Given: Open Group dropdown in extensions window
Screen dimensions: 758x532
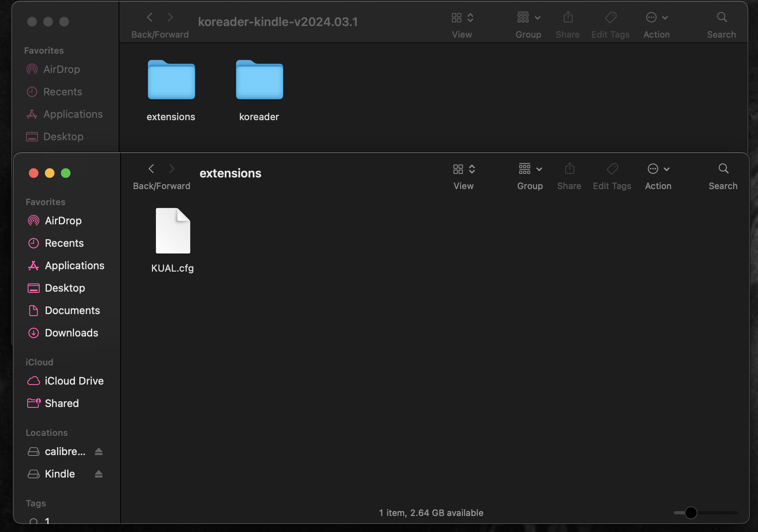Looking at the screenshot, I should 530,169.
